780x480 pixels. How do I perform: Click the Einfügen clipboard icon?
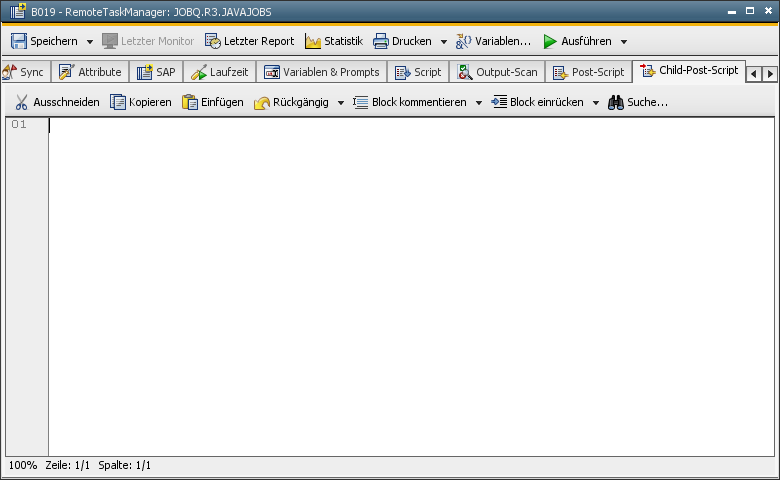coord(190,102)
